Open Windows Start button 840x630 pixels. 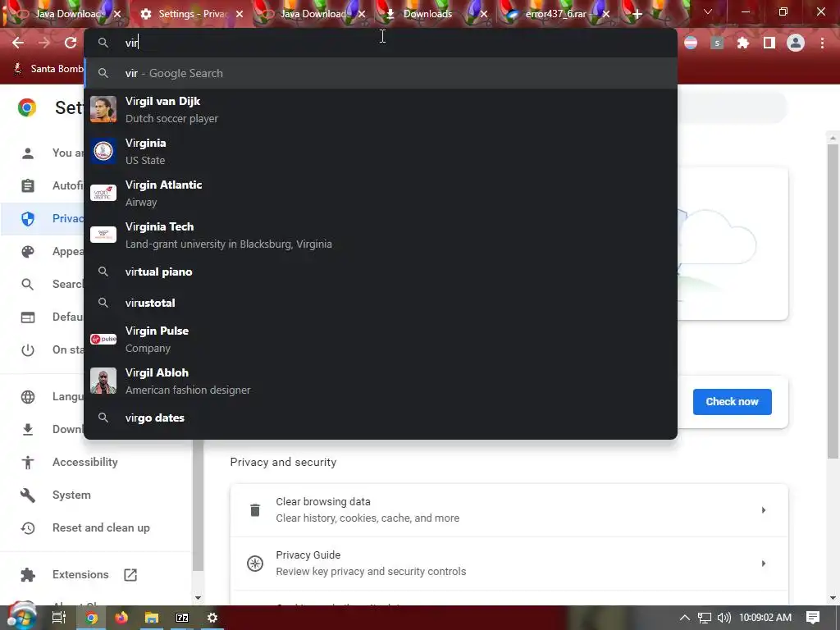pyautogui.click(x=21, y=617)
